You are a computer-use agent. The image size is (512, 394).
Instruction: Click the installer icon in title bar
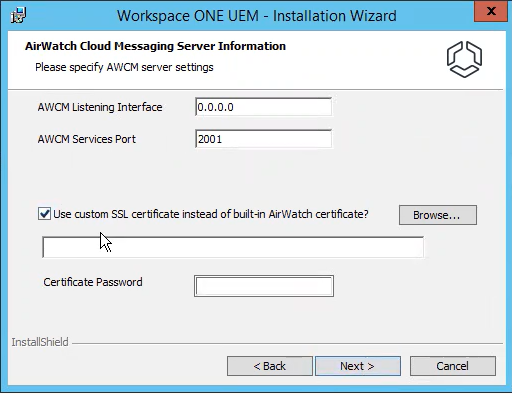[x=18, y=15]
